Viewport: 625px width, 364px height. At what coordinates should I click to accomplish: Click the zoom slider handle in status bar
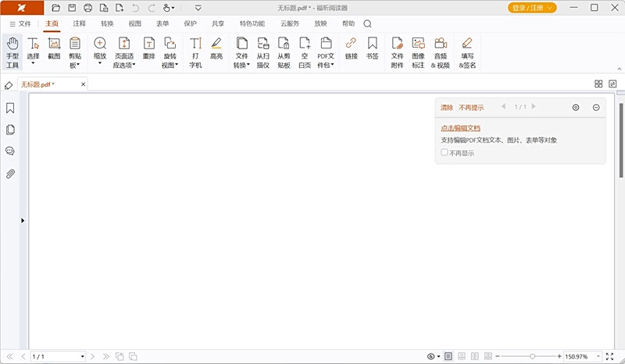click(x=533, y=356)
